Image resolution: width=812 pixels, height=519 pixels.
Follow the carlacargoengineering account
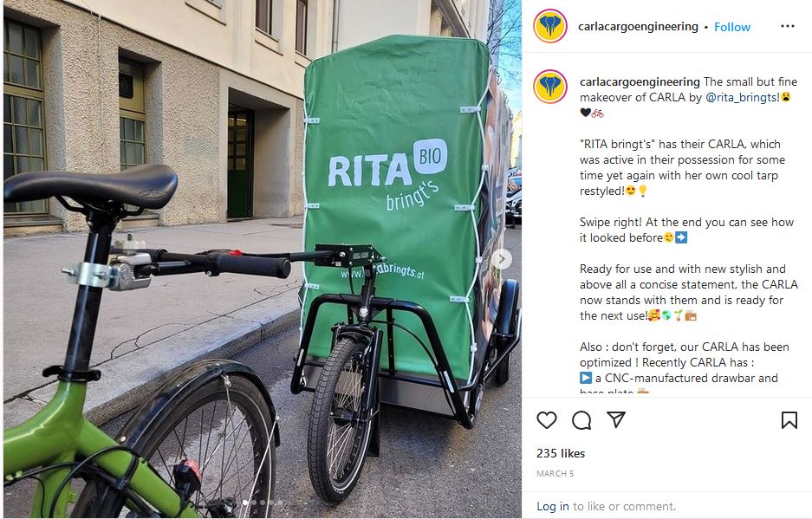pos(731,27)
